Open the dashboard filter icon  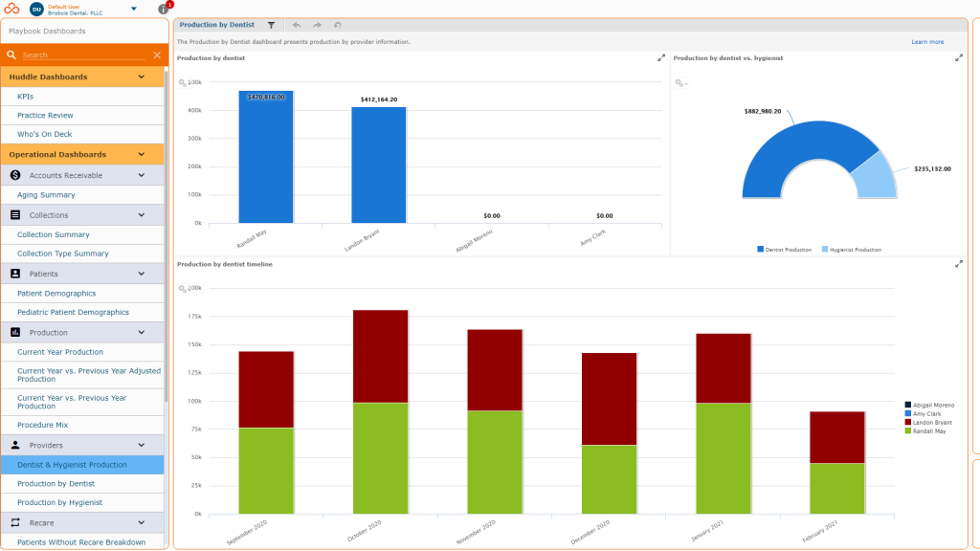[x=271, y=25]
